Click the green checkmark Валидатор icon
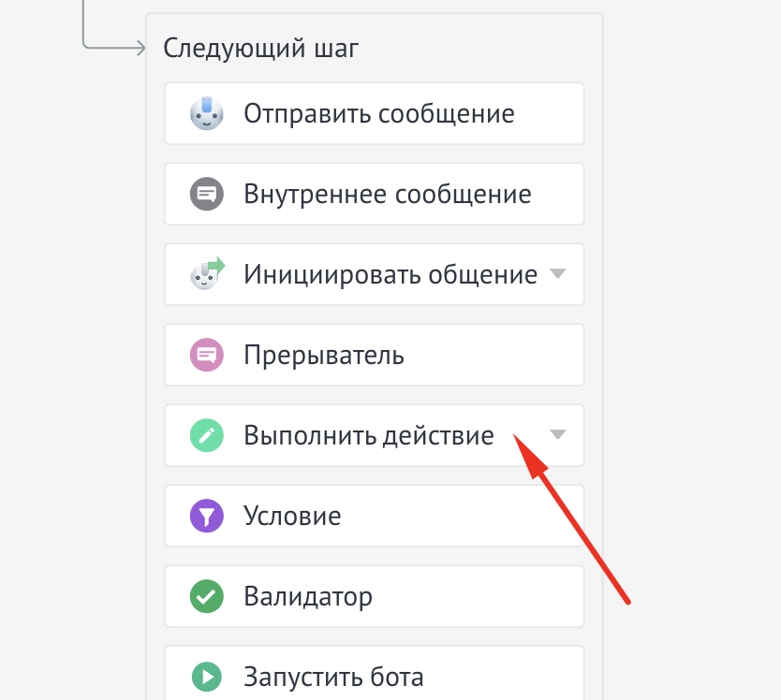Image resolution: width=781 pixels, height=700 pixels. (x=207, y=597)
